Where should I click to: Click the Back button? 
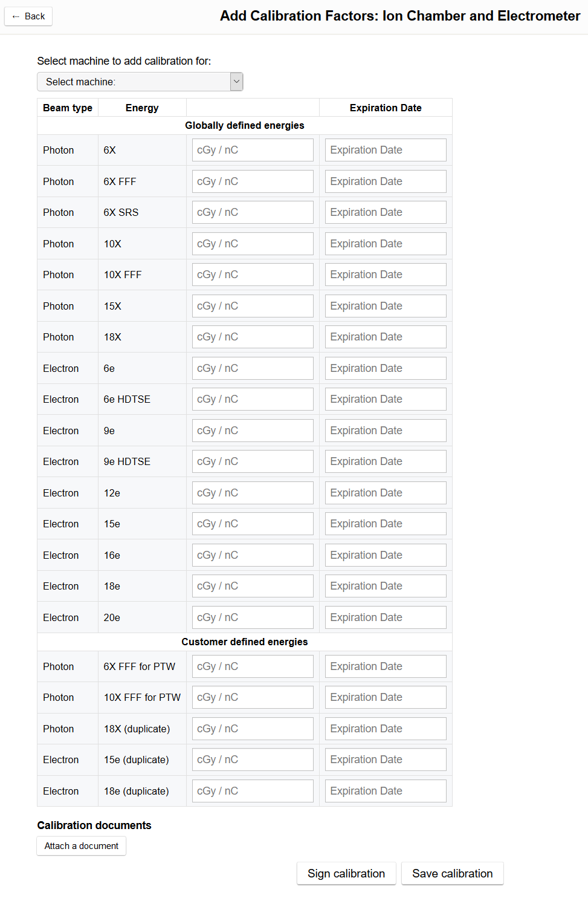click(x=28, y=16)
